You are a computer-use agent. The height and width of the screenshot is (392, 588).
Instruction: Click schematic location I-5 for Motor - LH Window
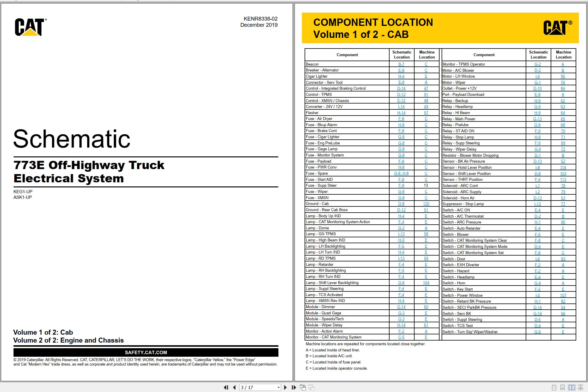(x=537, y=76)
